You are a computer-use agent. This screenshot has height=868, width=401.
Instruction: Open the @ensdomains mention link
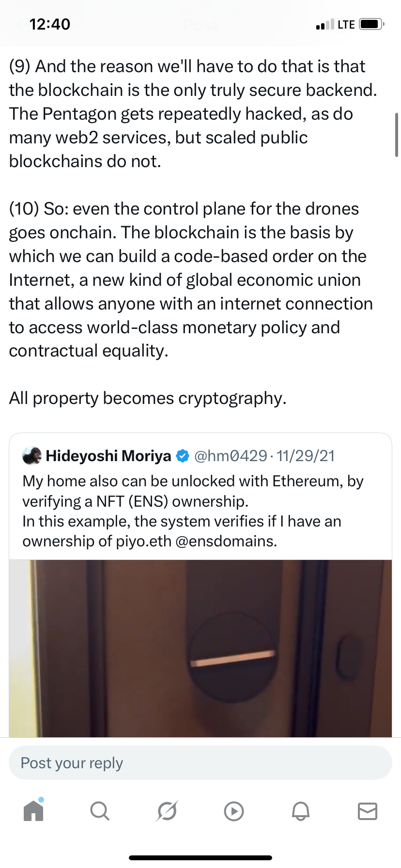(x=226, y=541)
